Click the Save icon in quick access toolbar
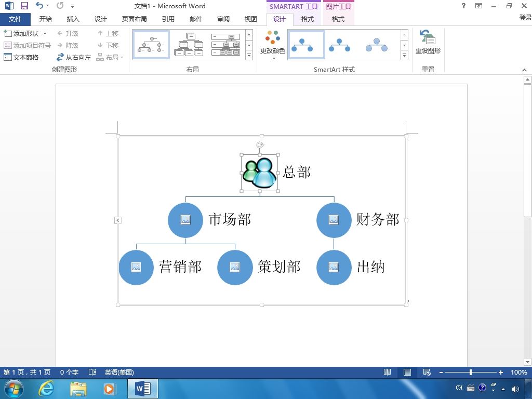 pos(24,6)
